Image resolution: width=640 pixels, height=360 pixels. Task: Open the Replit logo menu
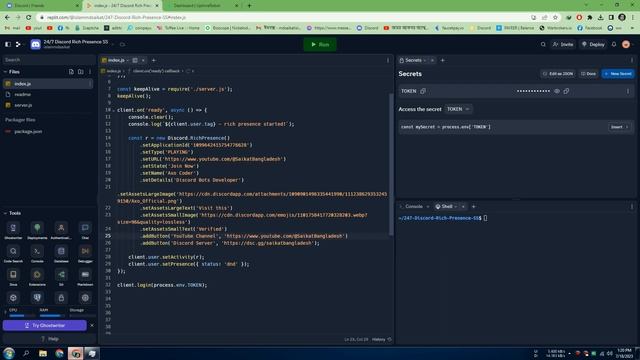[x=18, y=44]
